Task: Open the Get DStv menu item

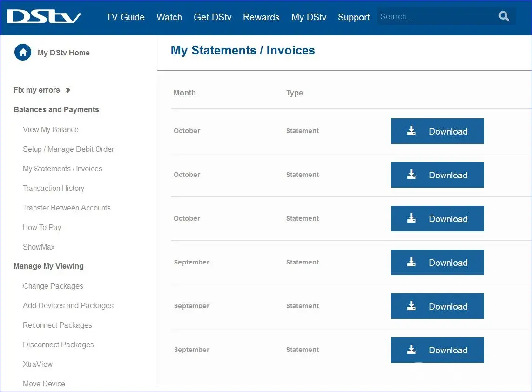Action: coord(212,17)
